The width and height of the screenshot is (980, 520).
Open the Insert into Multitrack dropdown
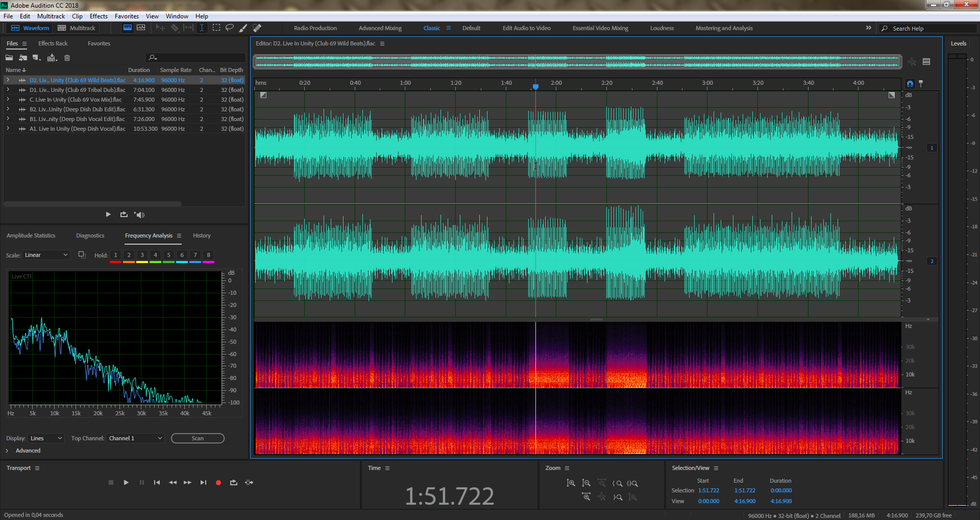[x=52, y=58]
